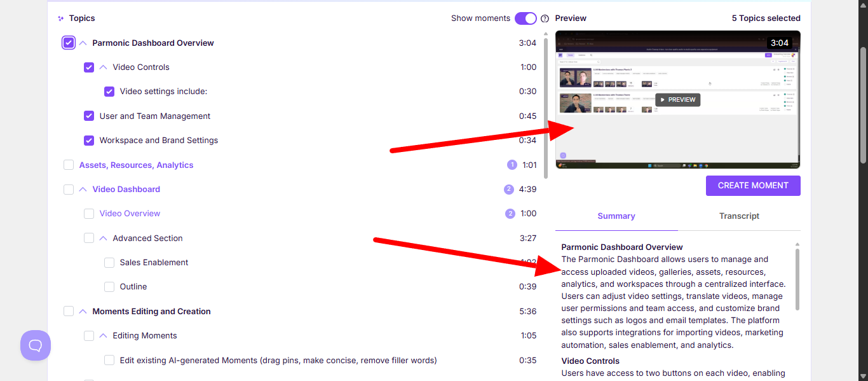Check Moments Editing and Creation checkbox
Screen dimensions: 868x381
pyautogui.click(x=69, y=311)
